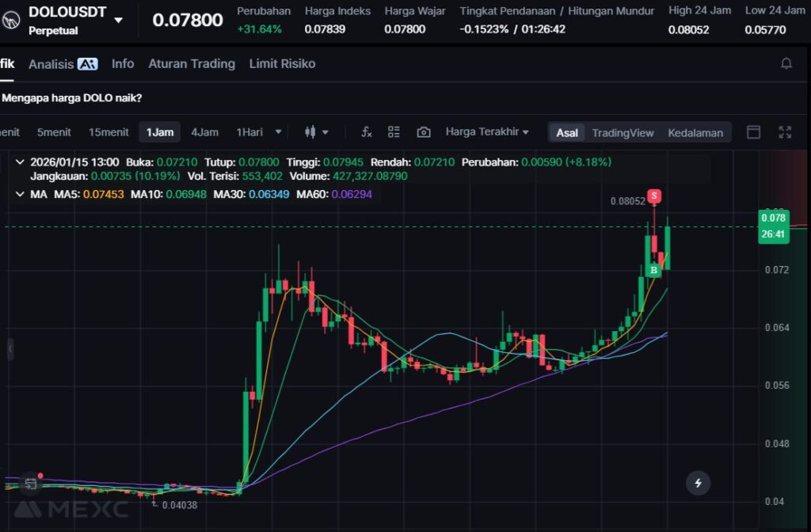
Task: Open the calendar icon on chart
Action: [x=30, y=483]
